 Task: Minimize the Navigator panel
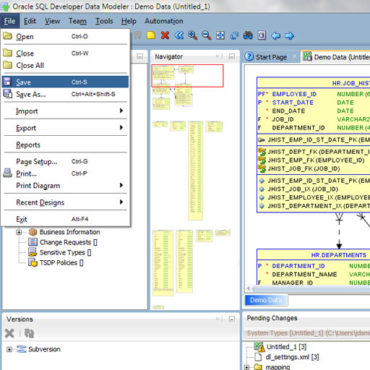232,56
